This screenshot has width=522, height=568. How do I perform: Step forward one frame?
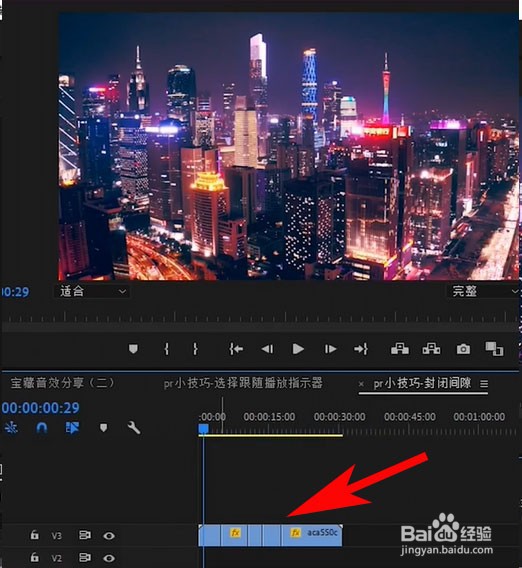[330, 349]
